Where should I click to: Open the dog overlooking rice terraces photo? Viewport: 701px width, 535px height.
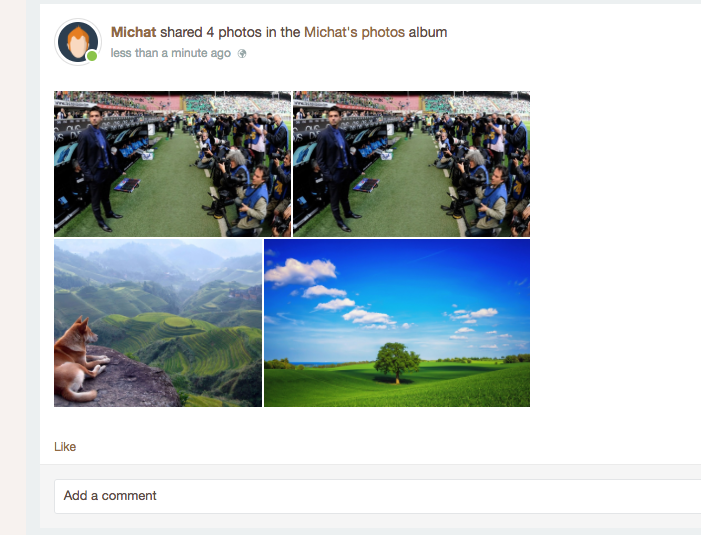158,323
